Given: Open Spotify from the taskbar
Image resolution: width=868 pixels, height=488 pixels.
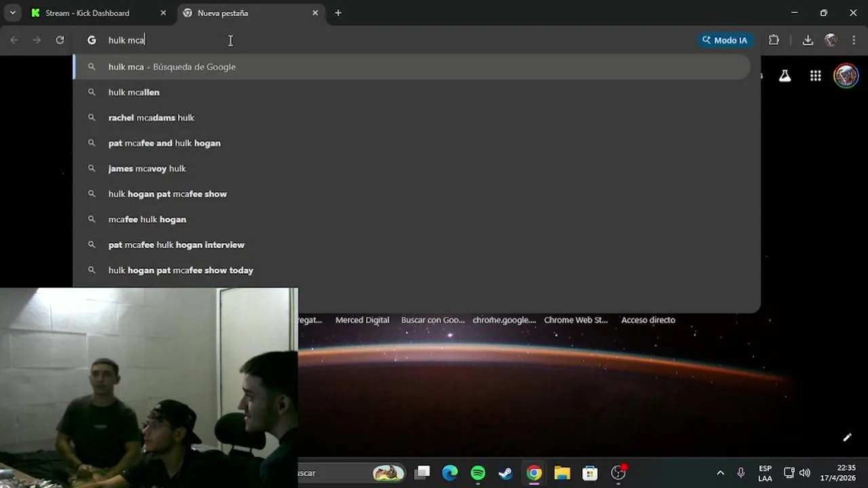Looking at the screenshot, I should point(478,472).
